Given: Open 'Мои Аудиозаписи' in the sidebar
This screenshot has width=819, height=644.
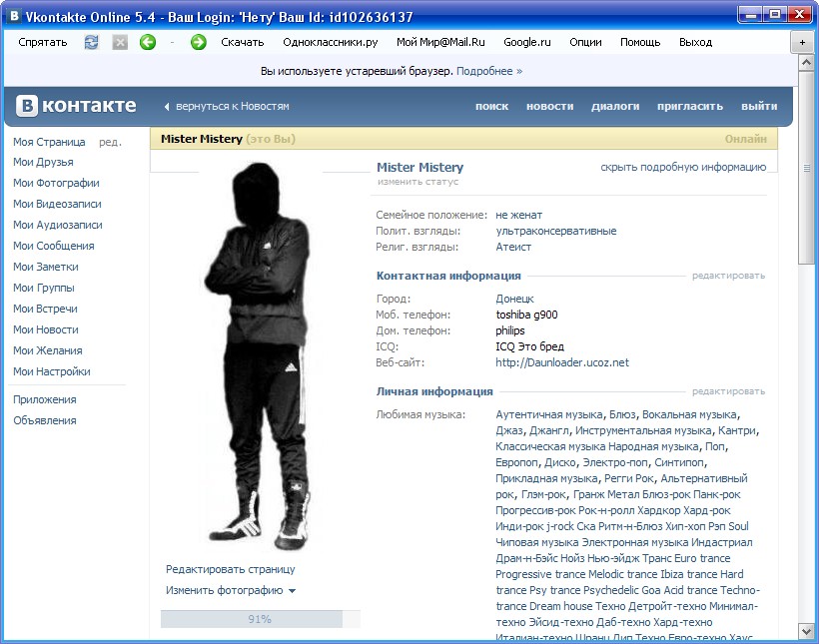Looking at the screenshot, I should point(58,225).
